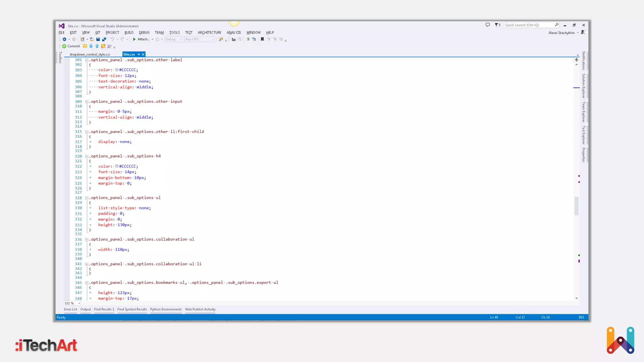Toggle a bookmark on current line

[262, 39]
